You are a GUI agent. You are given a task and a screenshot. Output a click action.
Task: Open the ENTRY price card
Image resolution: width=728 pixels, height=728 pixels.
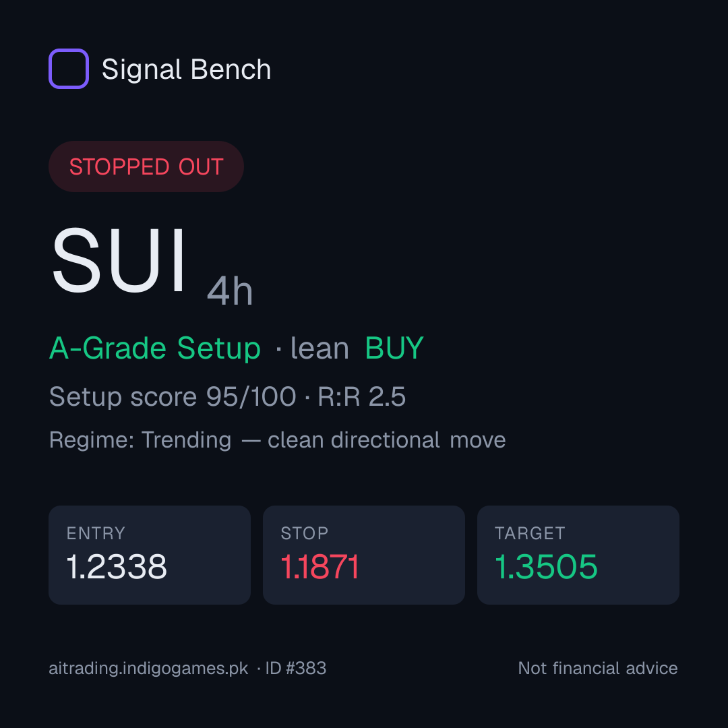pos(150,555)
